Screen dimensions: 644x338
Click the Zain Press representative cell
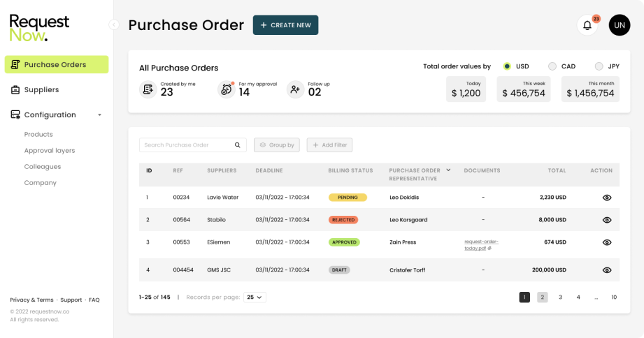coord(403,242)
